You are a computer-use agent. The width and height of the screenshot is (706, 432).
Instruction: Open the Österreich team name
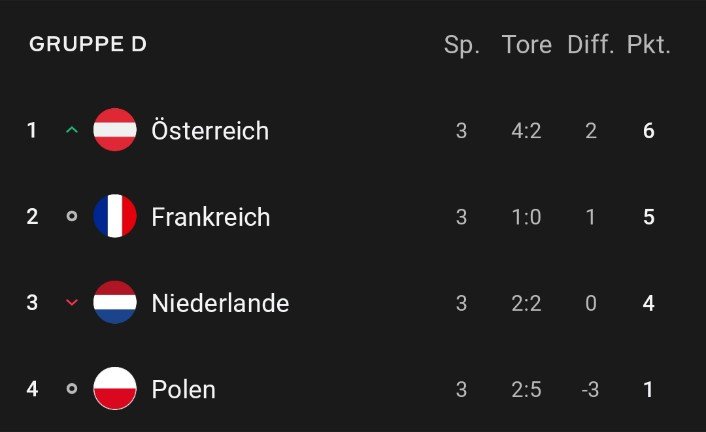pyautogui.click(x=210, y=130)
